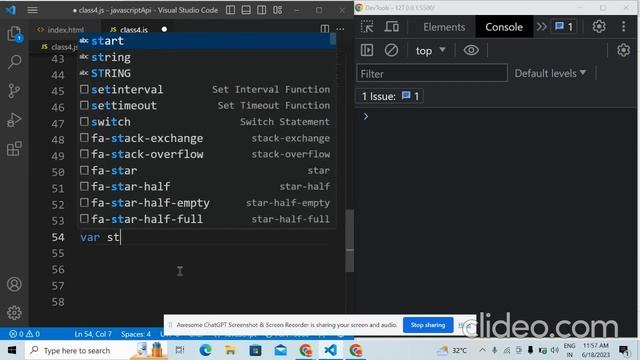Screen dimensions: 640x360
Task: Open errors and warnings in status bar
Action: 24,334
